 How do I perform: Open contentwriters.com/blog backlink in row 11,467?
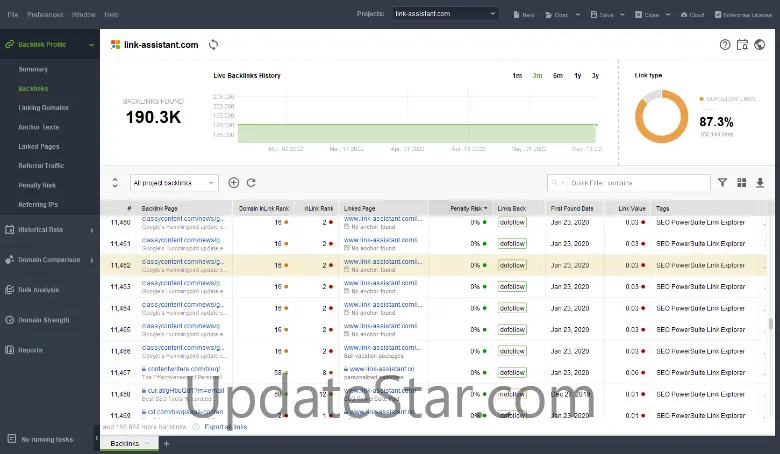tap(183, 369)
